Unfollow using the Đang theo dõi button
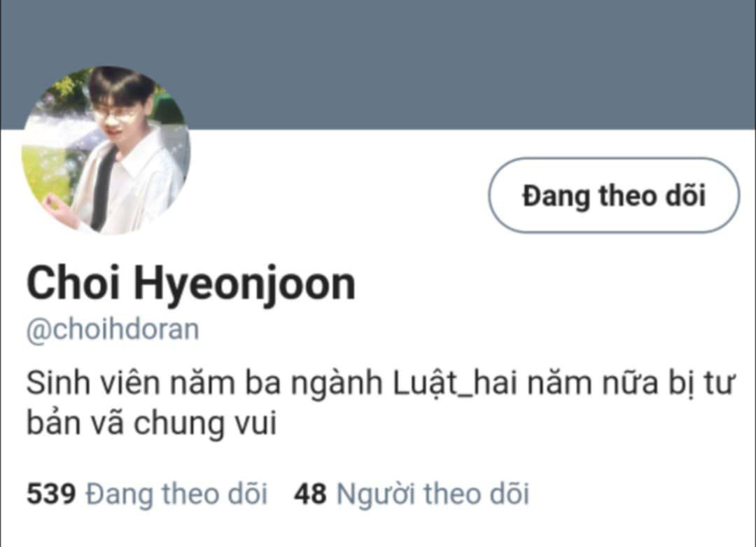 (x=614, y=195)
